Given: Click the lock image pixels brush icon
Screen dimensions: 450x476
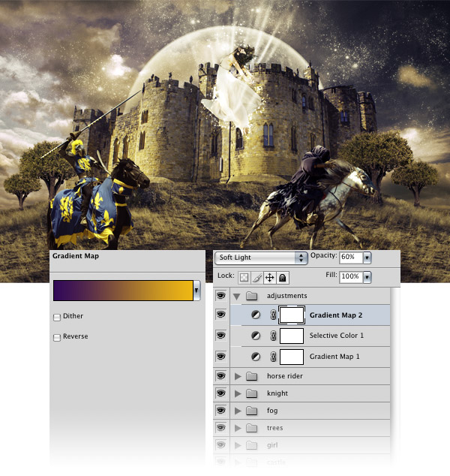Looking at the screenshot, I should click(x=257, y=278).
